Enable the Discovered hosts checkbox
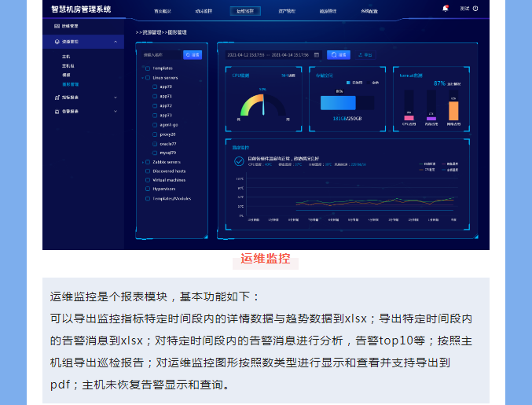Image resolution: width=532 pixels, height=405 pixels. (x=147, y=171)
